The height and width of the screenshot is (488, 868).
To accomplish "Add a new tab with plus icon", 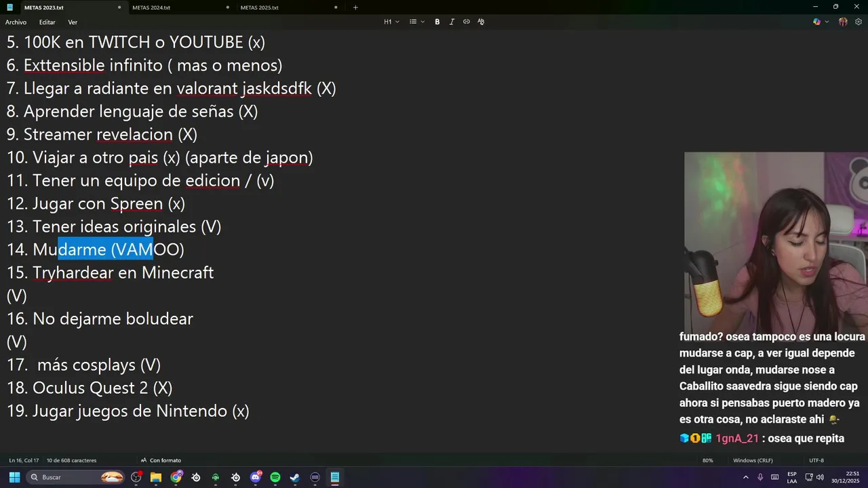I will (x=355, y=7).
